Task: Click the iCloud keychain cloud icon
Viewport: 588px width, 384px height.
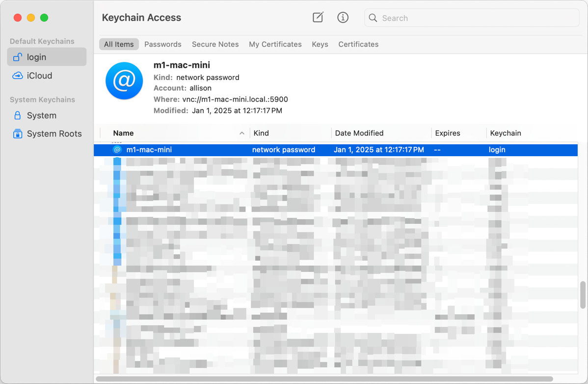Action: pyautogui.click(x=18, y=76)
